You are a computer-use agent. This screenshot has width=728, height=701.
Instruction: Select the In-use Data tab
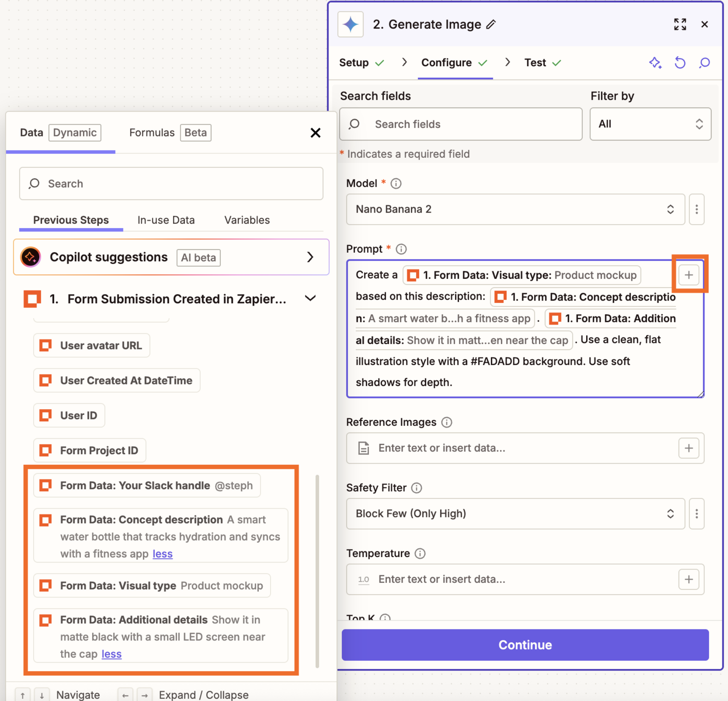(x=166, y=220)
